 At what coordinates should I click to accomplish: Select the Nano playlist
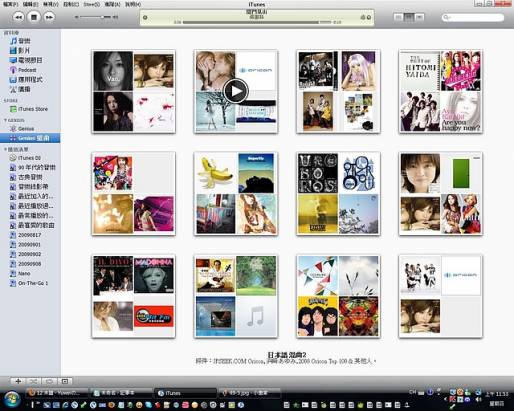(20, 274)
